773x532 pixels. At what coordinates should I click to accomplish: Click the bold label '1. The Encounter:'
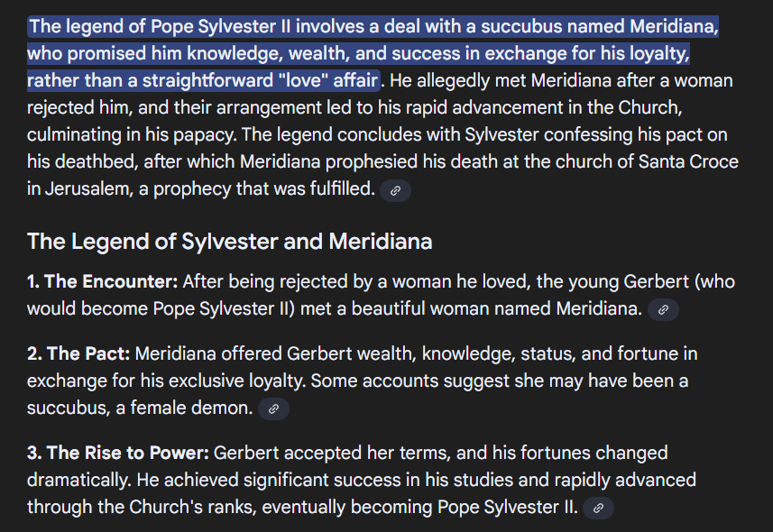click(103, 281)
